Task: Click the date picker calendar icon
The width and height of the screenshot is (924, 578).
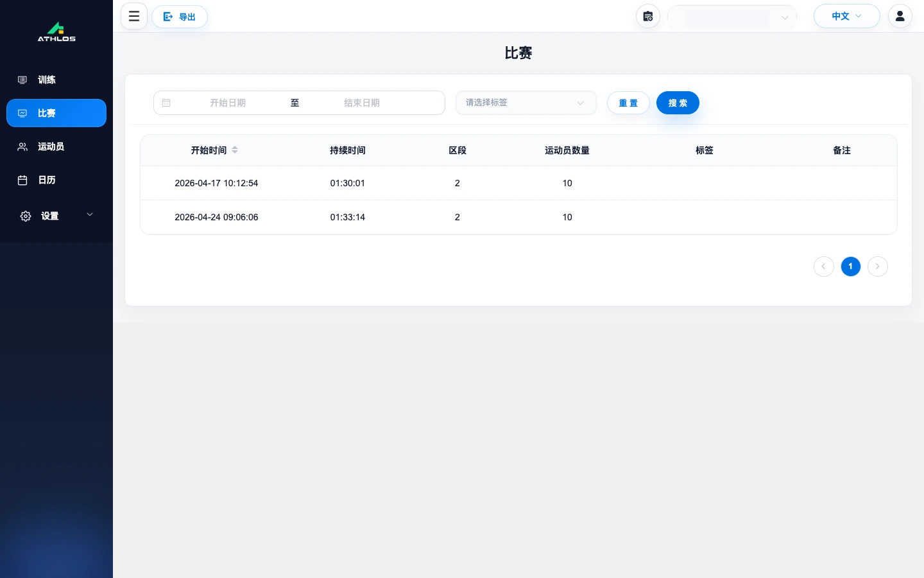Action: 166,103
